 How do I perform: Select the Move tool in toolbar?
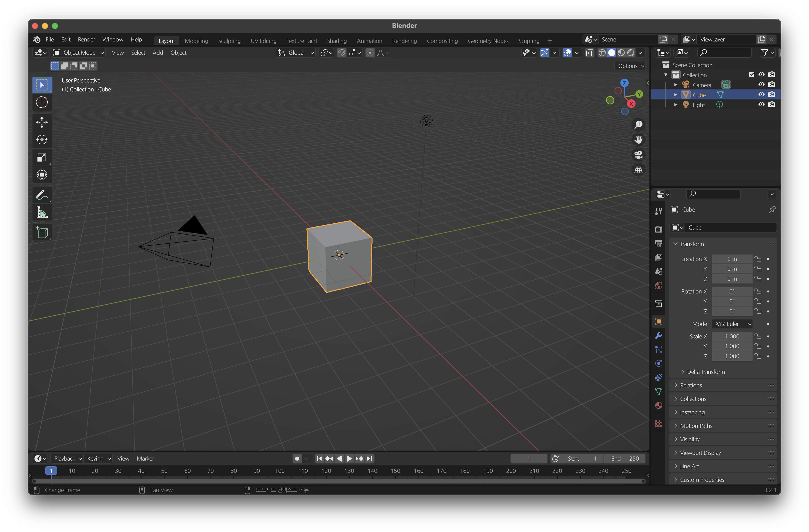(42, 122)
